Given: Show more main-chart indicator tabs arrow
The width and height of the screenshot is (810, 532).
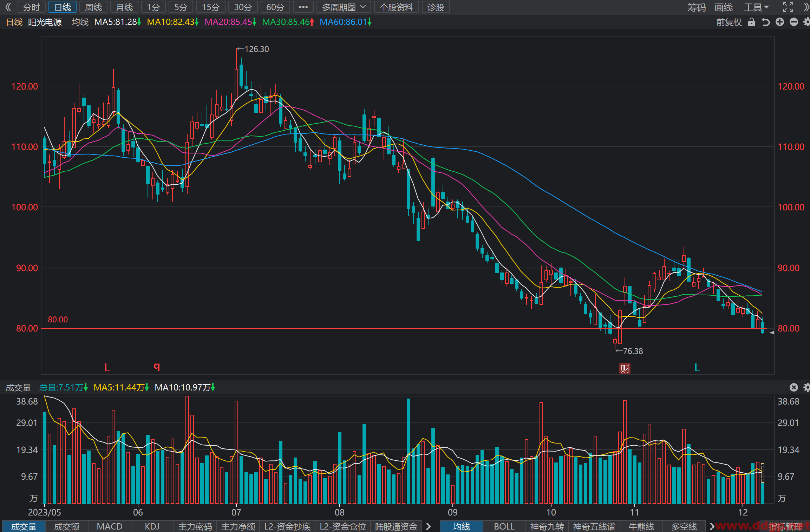Looking at the screenshot, I should pyautogui.click(x=712, y=526).
